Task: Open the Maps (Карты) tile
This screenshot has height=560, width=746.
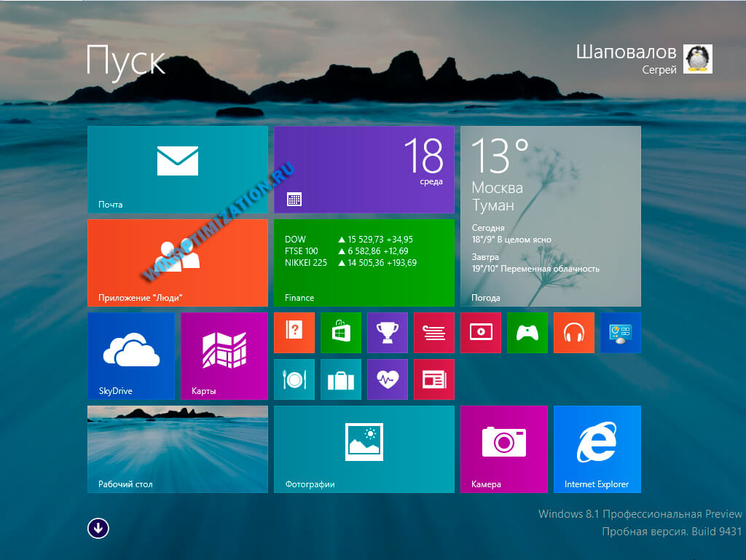Action: pyautogui.click(x=224, y=356)
